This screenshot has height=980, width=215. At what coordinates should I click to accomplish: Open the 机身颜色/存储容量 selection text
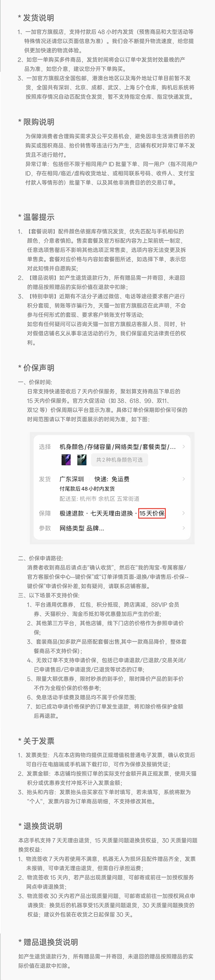tap(117, 447)
